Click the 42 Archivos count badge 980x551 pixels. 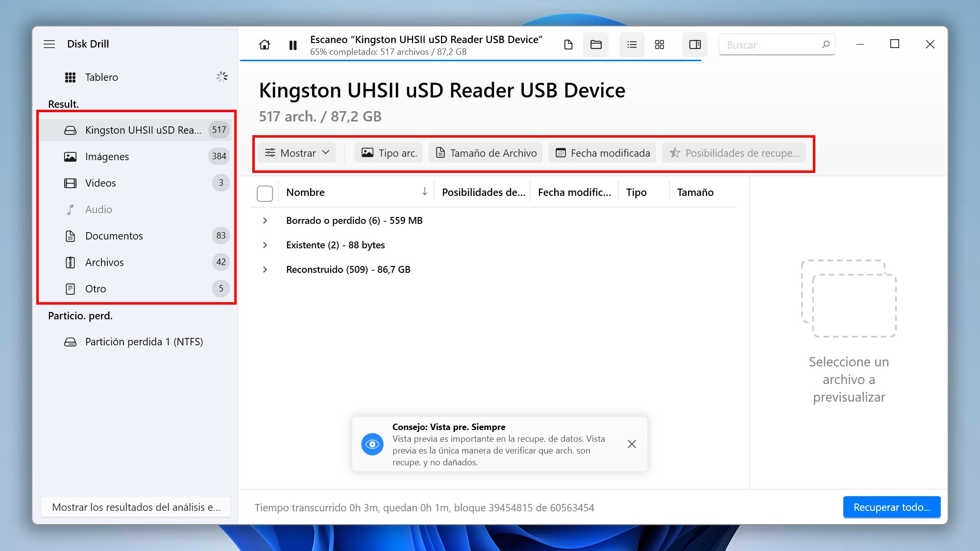pyautogui.click(x=221, y=262)
